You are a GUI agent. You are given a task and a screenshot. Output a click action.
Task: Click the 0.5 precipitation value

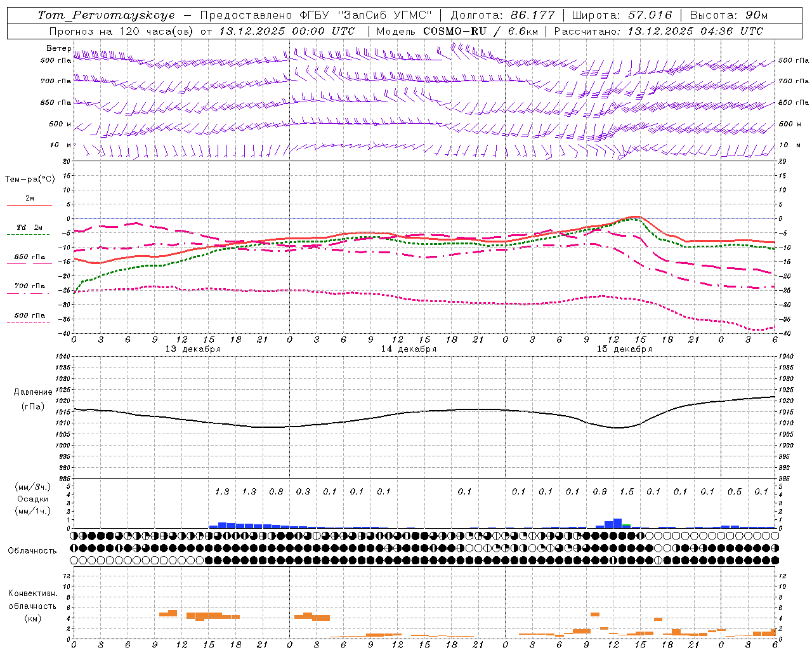735,491
